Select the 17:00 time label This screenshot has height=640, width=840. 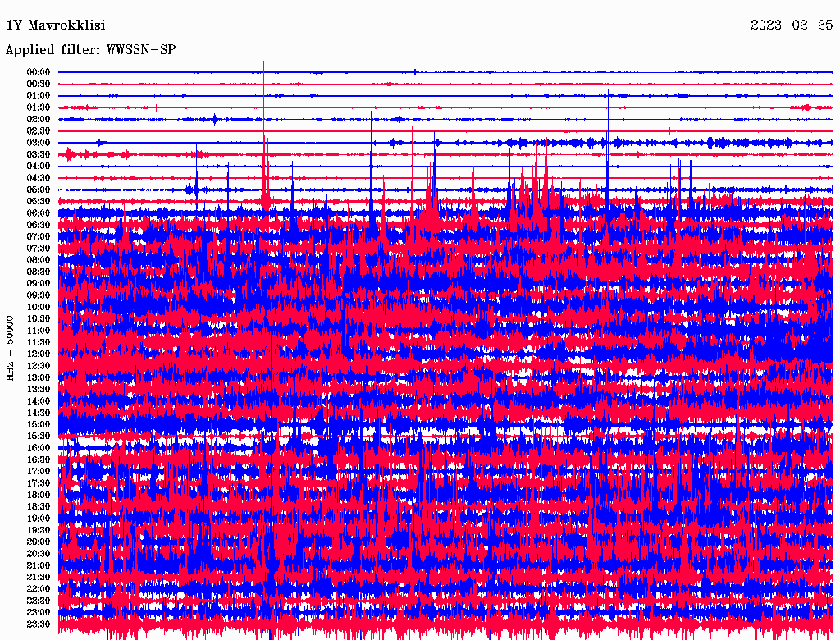pyautogui.click(x=39, y=472)
